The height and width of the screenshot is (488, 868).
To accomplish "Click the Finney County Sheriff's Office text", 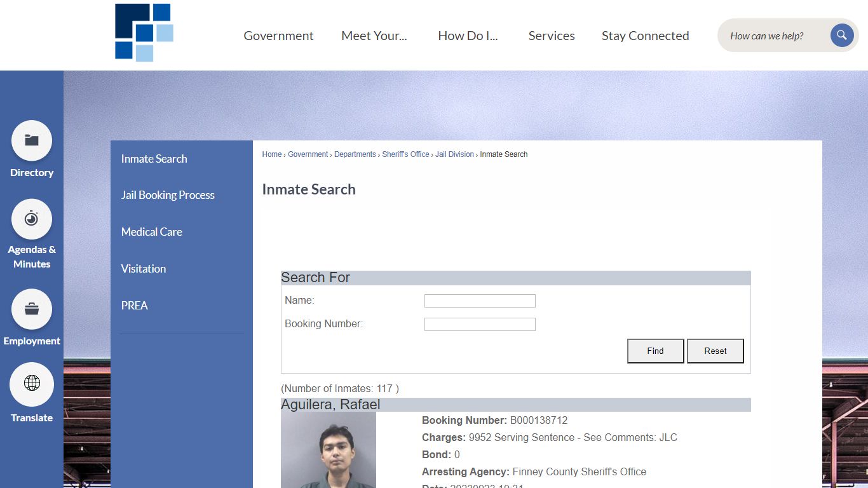I will 580,472.
